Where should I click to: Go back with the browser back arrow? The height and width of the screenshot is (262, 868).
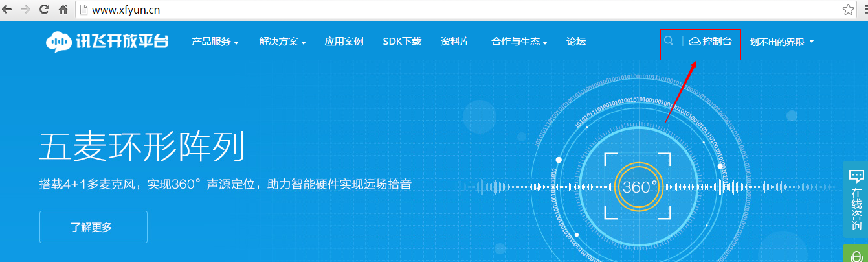pyautogui.click(x=8, y=10)
